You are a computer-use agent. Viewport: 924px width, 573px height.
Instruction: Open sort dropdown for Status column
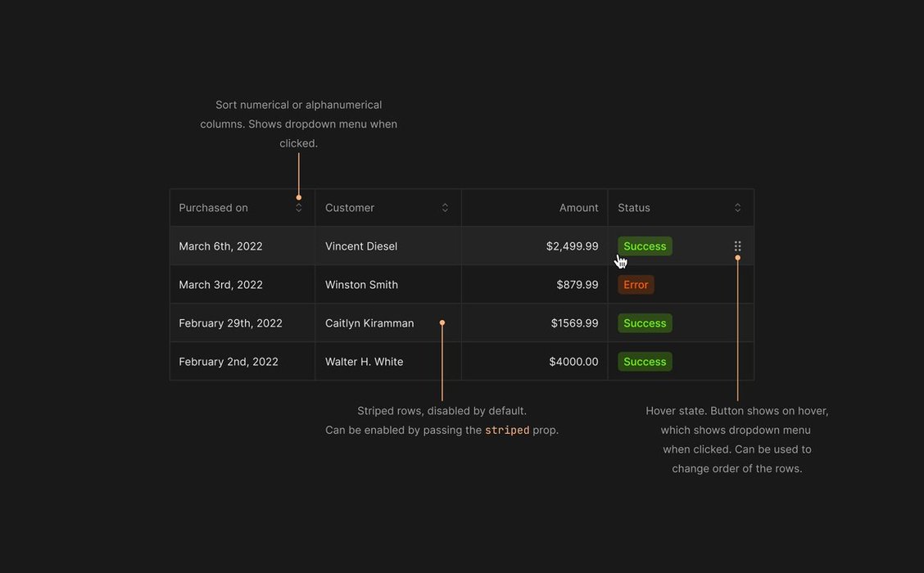[x=737, y=208]
